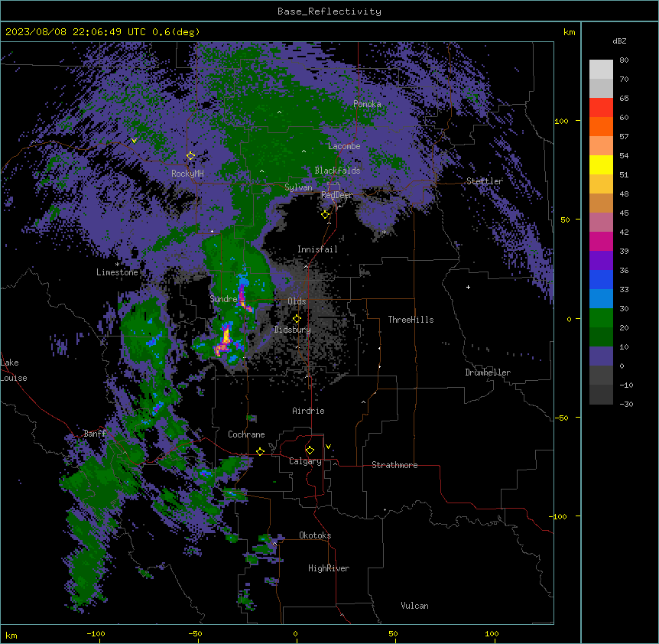This screenshot has width=659, height=644.
Task: Click the Strathmore label
Action: point(394,465)
